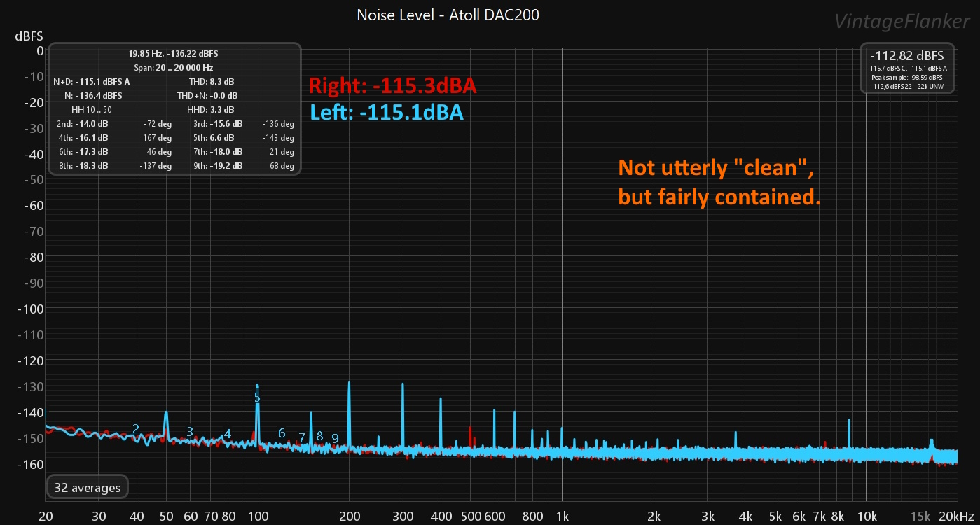Click the 'N+D: -115,1 dBFS A' value
This screenshot has height=525, width=980.
[92, 82]
